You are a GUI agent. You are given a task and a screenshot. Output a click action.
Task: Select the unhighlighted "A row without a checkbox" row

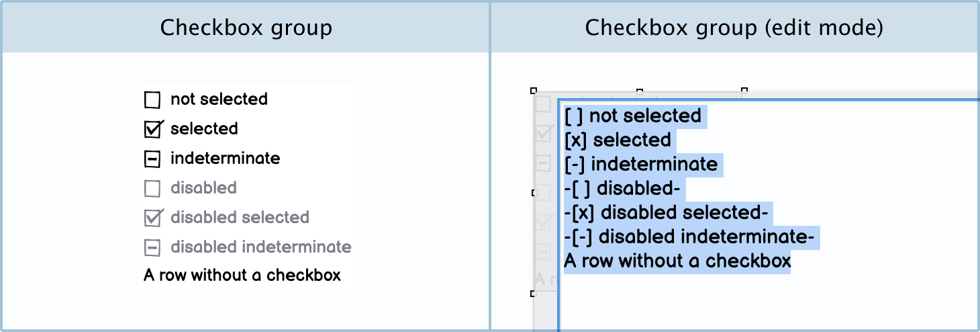coord(242,275)
